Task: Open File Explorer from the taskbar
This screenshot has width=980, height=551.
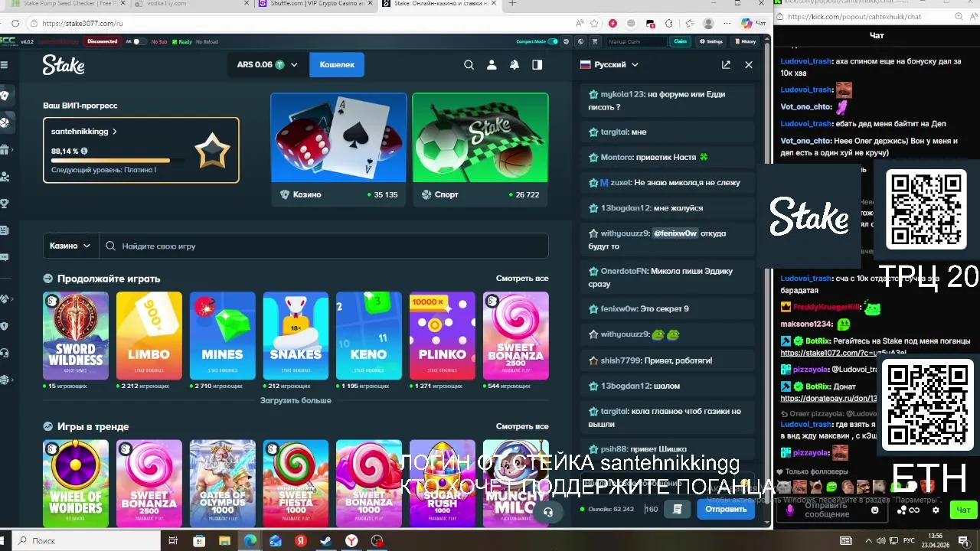Action: tap(224, 541)
